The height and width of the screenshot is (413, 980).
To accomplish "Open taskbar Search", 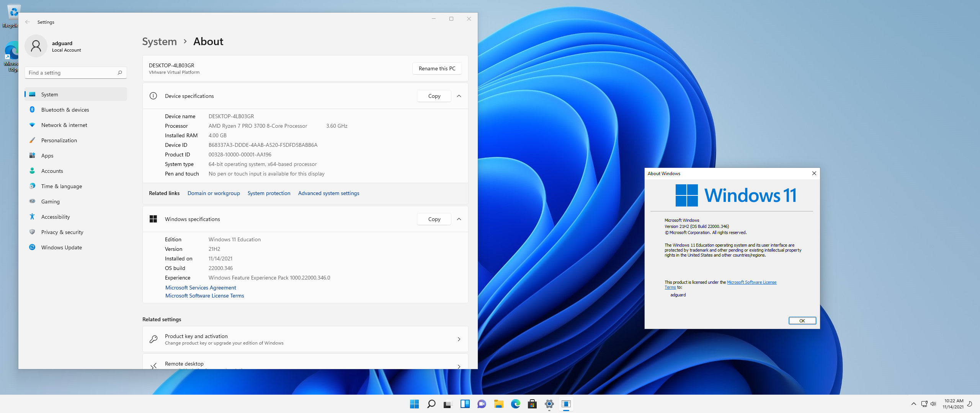I will pyautogui.click(x=431, y=404).
